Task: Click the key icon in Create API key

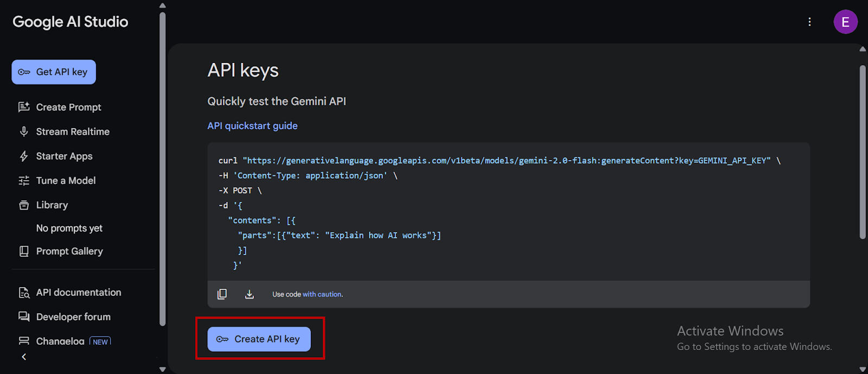Action: click(x=222, y=339)
